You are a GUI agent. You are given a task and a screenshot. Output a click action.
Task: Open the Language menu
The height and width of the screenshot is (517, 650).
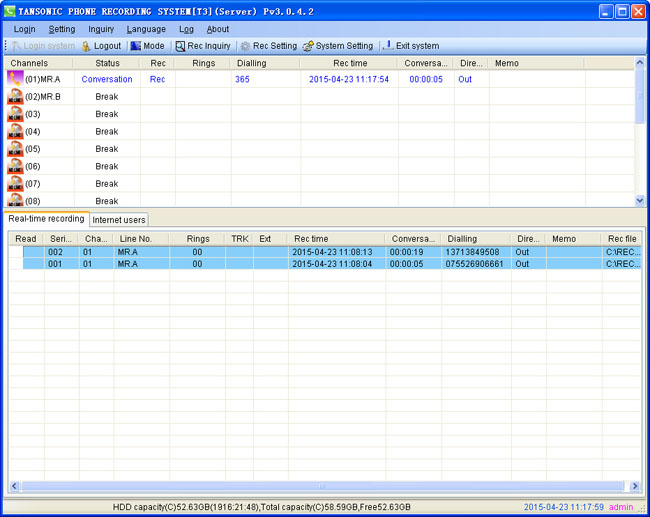click(146, 29)
